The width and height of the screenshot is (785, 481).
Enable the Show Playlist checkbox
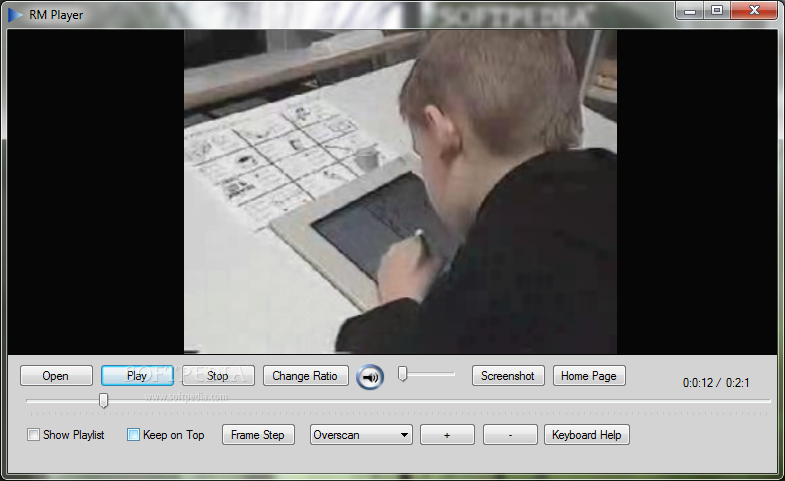tap(34, 434)
